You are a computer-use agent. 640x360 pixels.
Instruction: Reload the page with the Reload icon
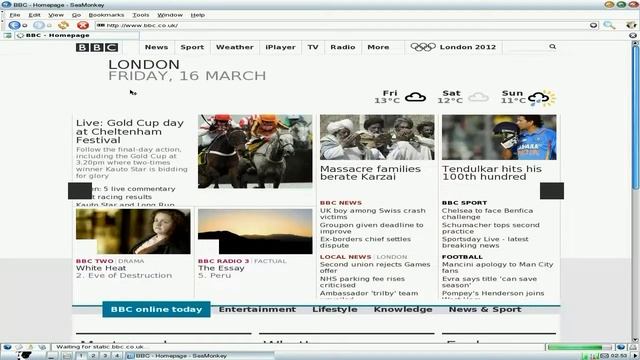63,25
